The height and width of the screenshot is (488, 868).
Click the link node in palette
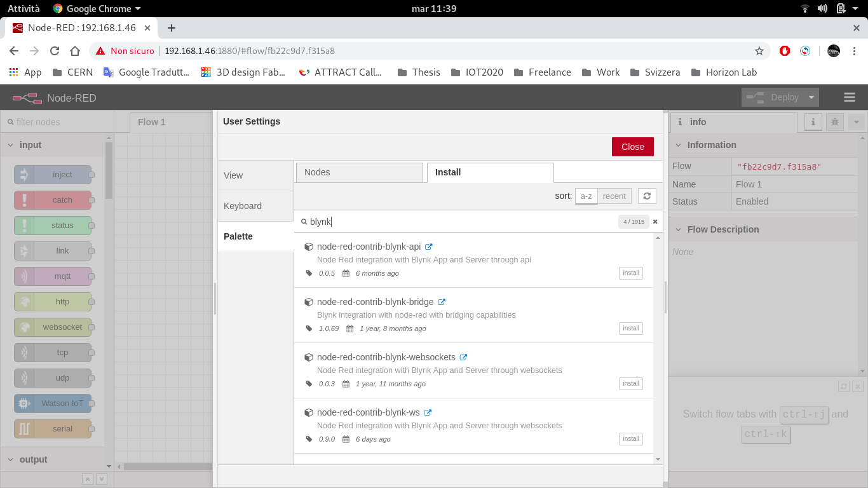53,251
